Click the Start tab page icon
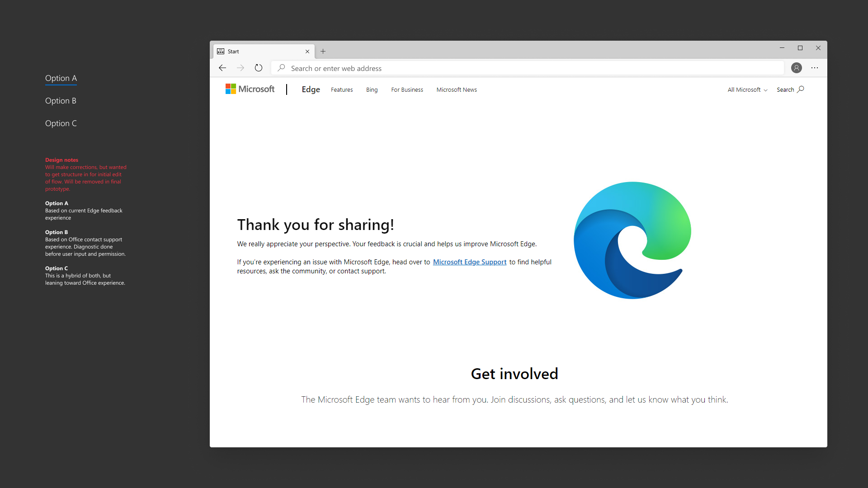This screenshot has width=868, height=488. 221,52
